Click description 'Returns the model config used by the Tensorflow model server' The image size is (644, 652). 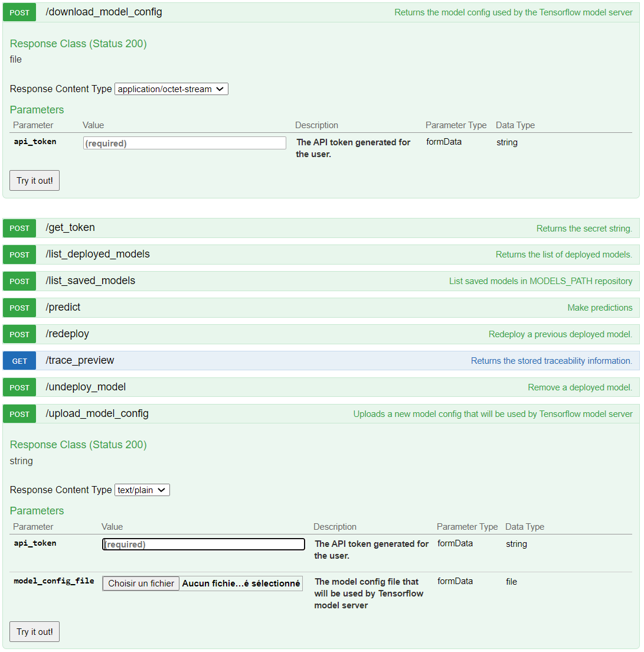(x=513, y=12)
